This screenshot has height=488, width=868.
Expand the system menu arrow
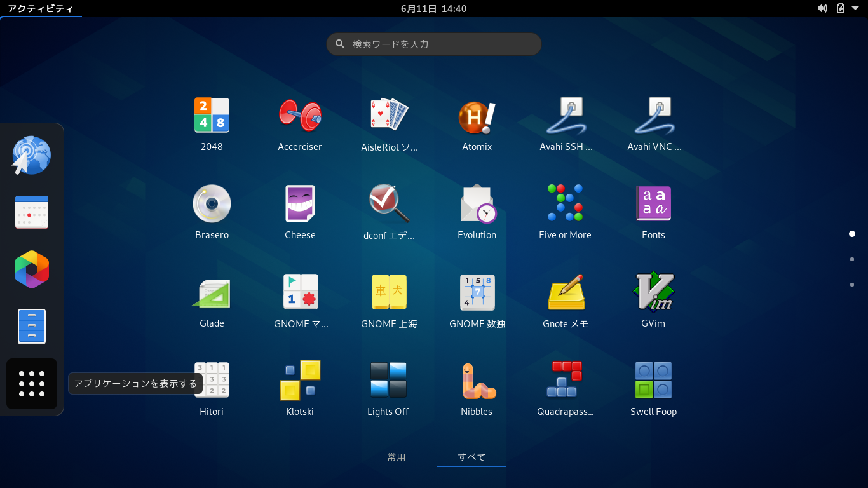click(855, 8)
